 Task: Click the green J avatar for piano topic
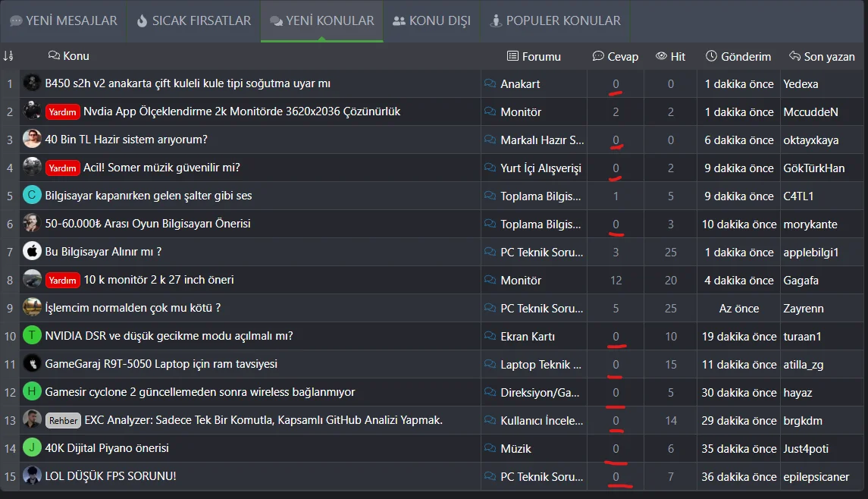pos(32,448)
